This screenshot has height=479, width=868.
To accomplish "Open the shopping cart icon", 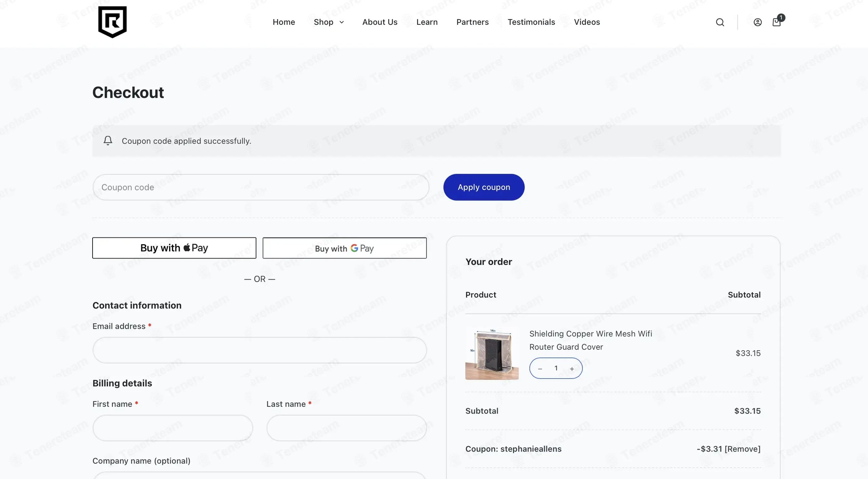I will 777,22.
